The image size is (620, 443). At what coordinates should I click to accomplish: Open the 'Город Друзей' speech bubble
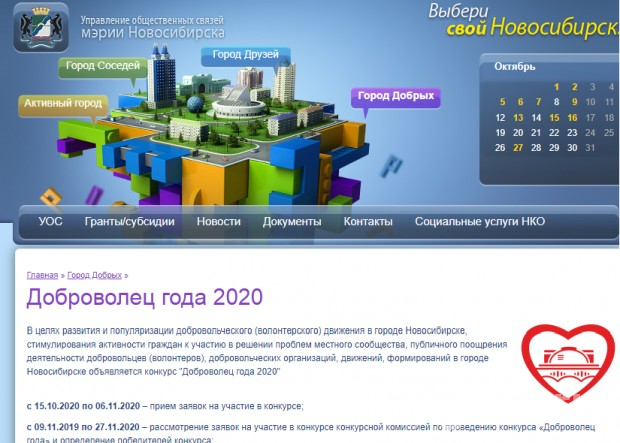click(x=246, y=55)
